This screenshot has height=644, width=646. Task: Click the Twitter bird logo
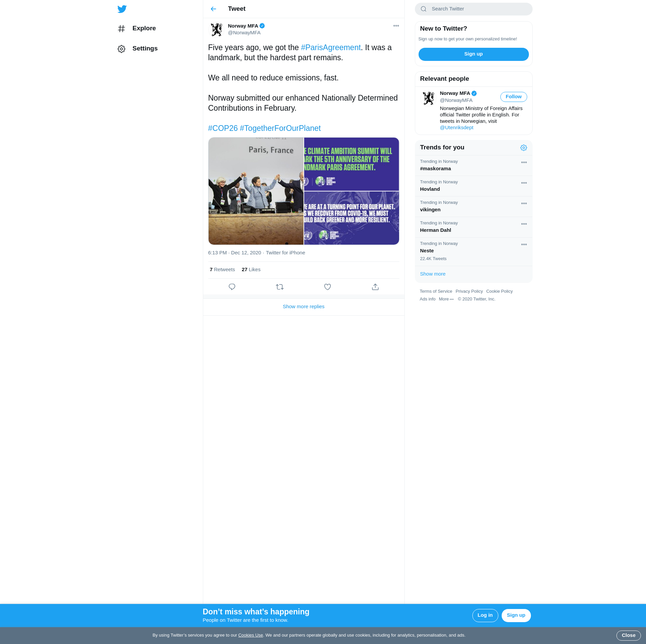tap(122, 9)
